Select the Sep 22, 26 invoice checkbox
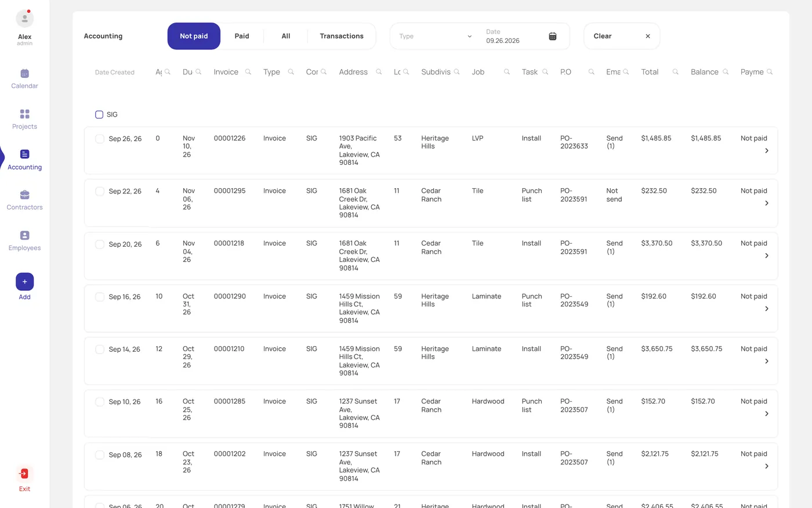Image resolution: width=812 pixels, height=508 pixels. tap(100, 191)
